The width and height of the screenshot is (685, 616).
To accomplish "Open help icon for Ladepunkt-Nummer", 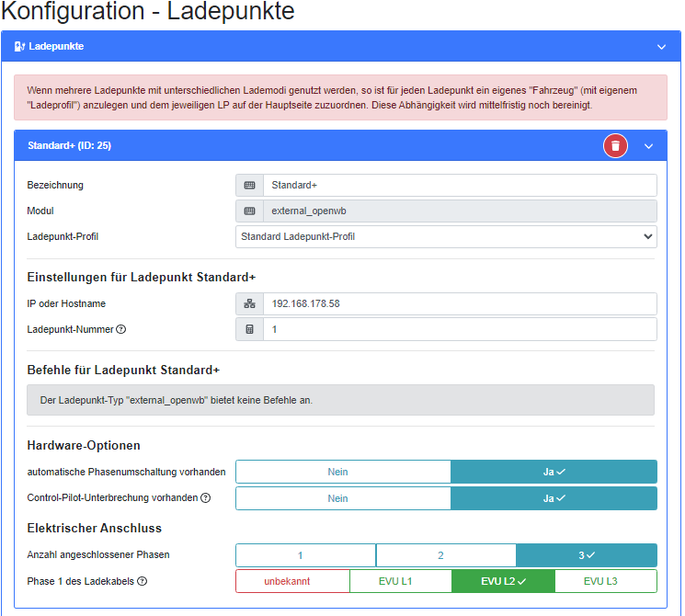I will [121, 329].
